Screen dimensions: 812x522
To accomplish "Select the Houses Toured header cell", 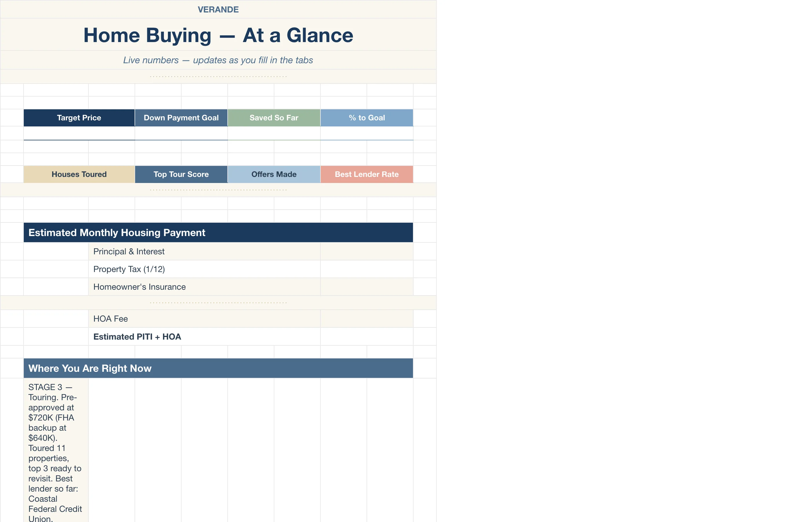I will tap(79, 174).
